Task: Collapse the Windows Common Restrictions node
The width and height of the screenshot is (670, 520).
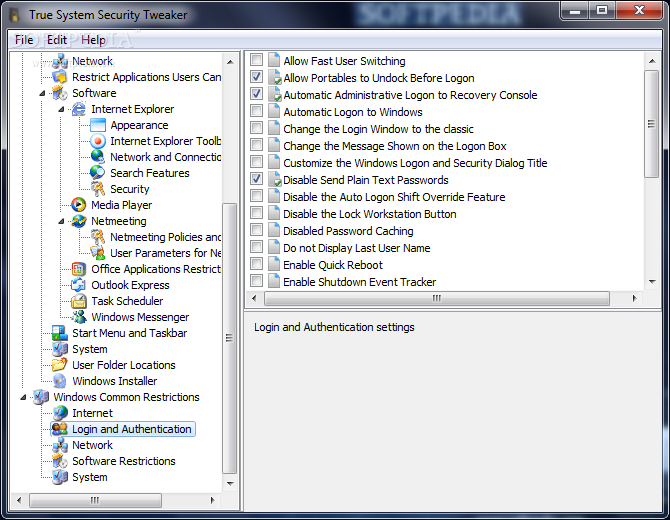Action: (x=23, y=397)
